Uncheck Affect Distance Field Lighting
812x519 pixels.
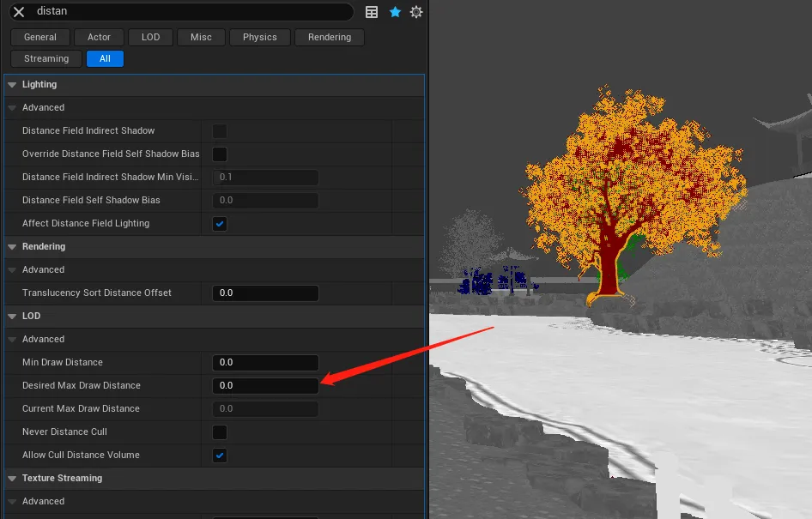pos(220,224)
